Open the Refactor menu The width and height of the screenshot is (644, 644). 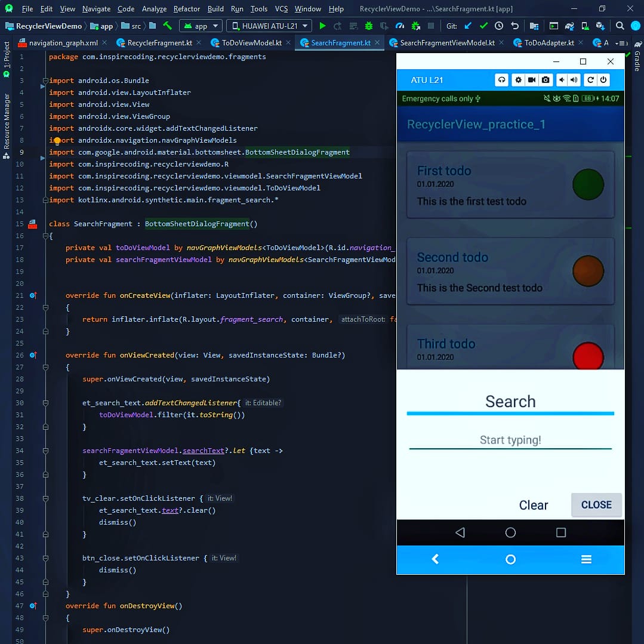(186, 8)
